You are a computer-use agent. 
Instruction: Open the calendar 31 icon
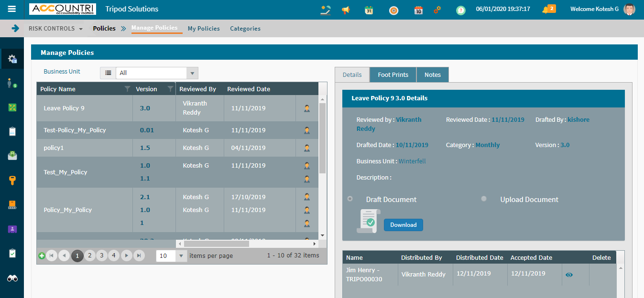coord(369,10)
